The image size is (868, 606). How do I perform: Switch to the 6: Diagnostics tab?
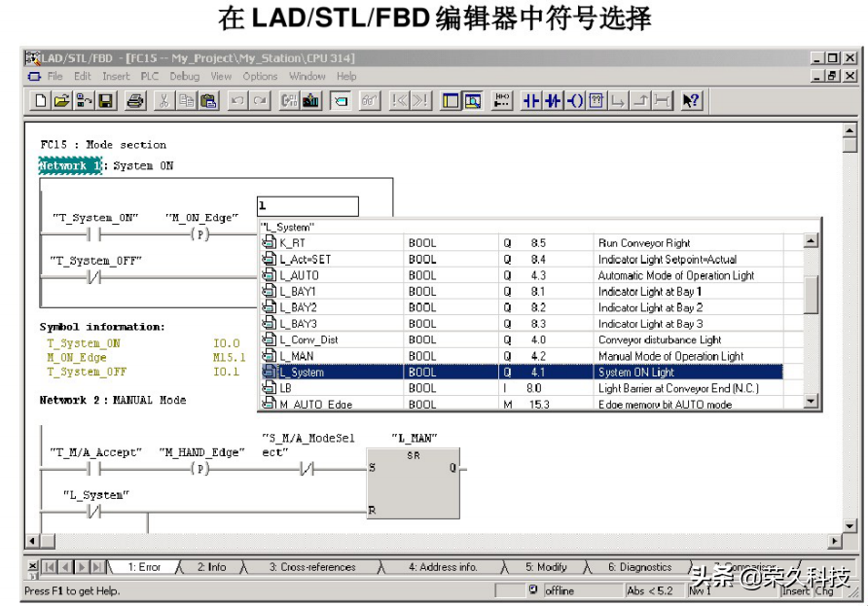tap(639, 567)
